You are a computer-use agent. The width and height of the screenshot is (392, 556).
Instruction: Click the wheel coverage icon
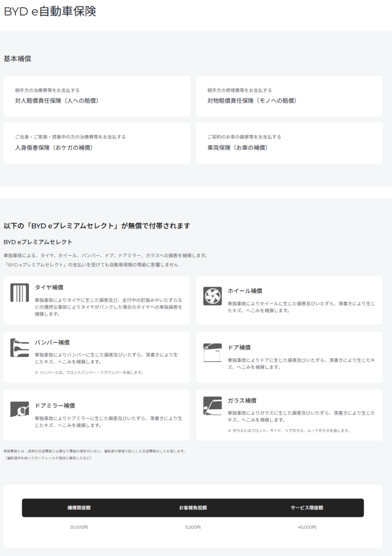coord(212,296)
